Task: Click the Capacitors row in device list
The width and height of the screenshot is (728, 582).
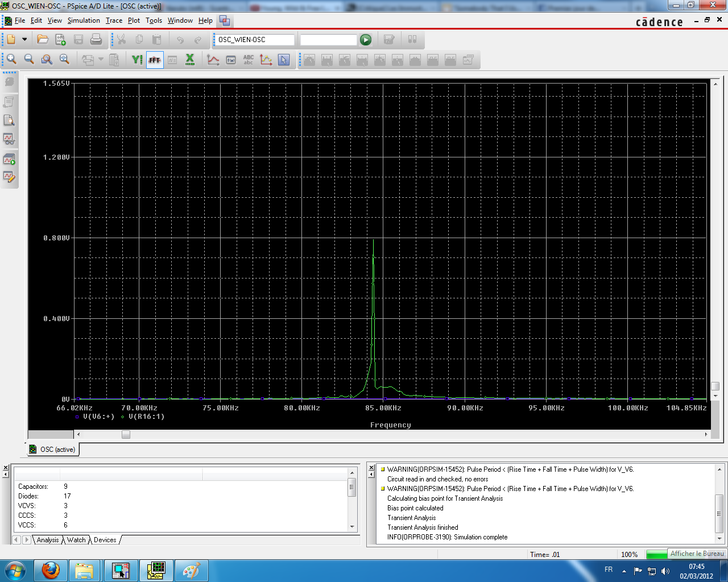Action: point(180,487)
